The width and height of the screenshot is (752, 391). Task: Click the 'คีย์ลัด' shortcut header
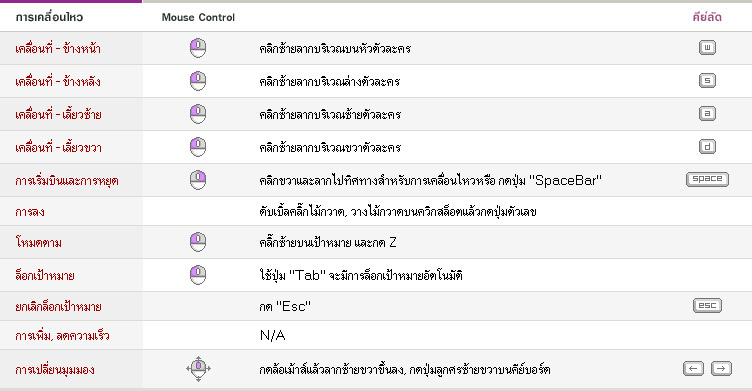point(707,17)
